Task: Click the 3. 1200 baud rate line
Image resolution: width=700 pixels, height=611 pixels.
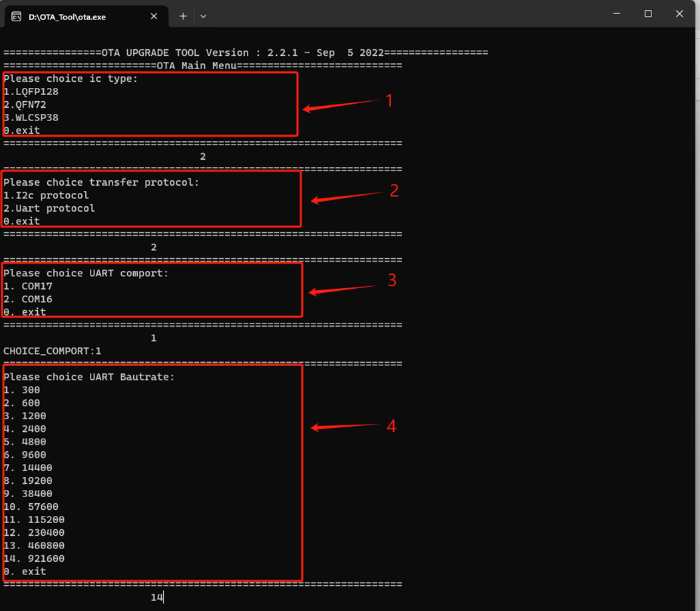Action: coord(25,416)
